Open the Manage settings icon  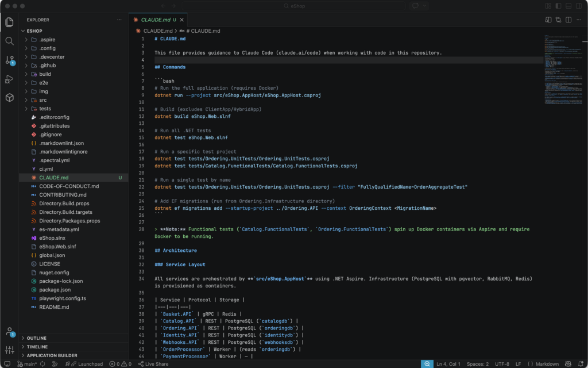(x=9, y=350)
